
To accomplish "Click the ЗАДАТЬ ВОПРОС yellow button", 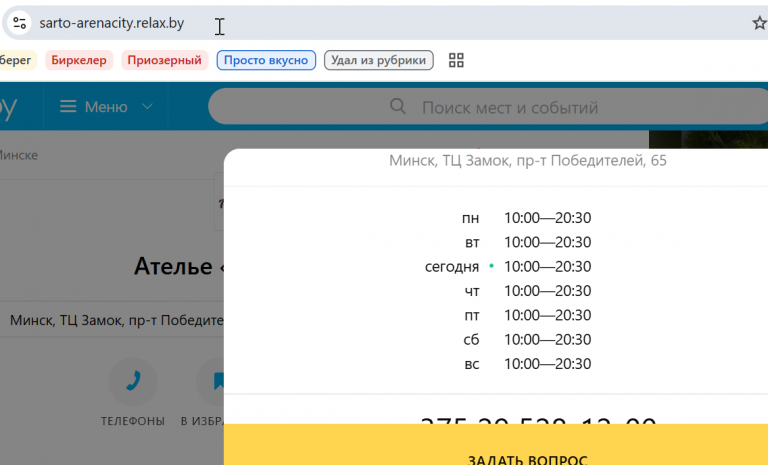I will 496,444.
